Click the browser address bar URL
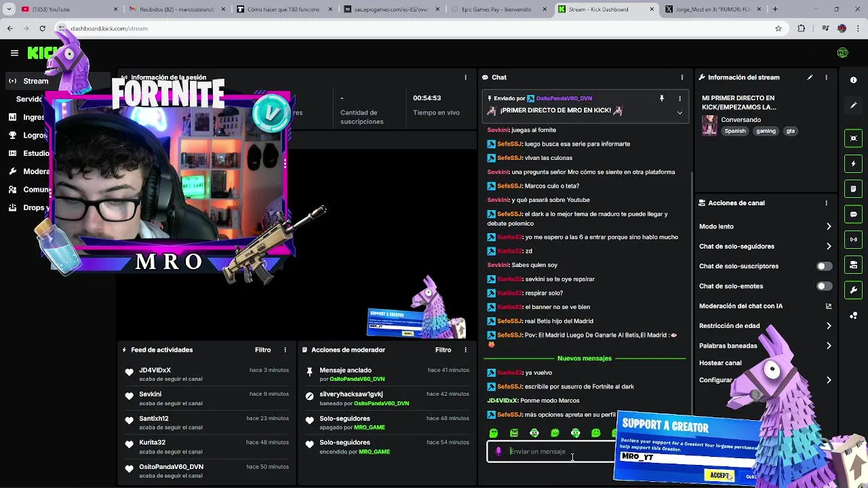This screenshot has height=488, width=868. point(109,28)
